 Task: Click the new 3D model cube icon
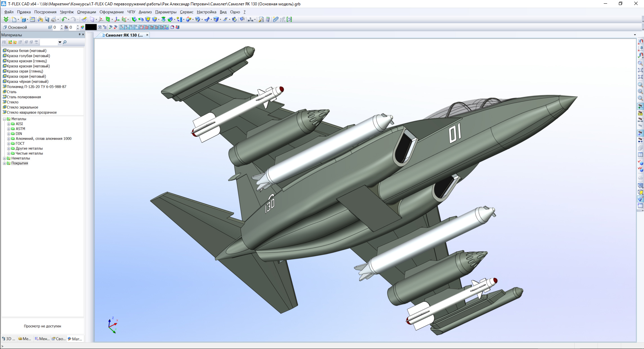pos(23,19)
